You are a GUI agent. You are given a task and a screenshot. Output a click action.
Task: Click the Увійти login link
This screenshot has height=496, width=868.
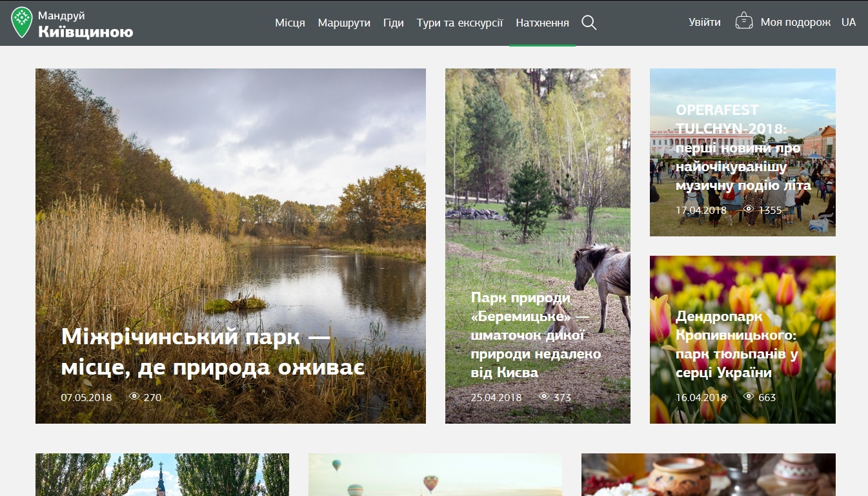tap(705, 23)
